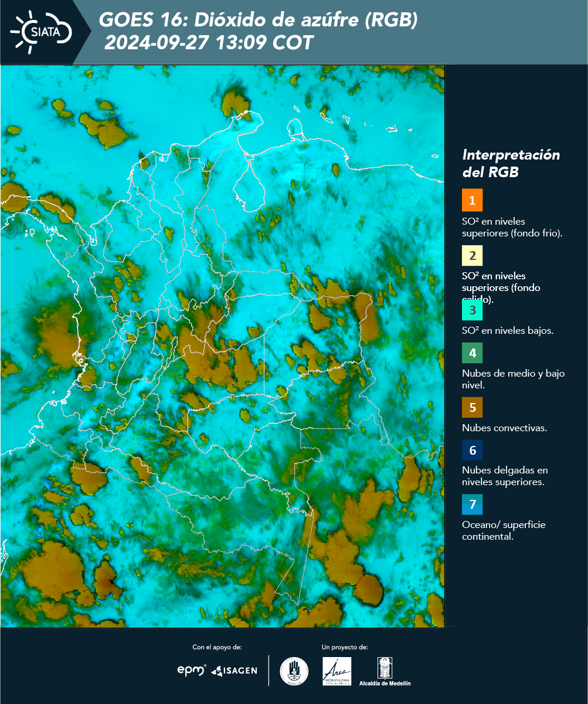Click the Área Metropolitana logo

pos(337,671)
